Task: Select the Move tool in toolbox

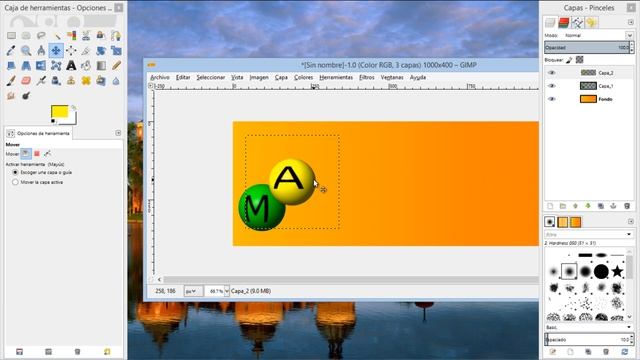Action: coord(56,51)
